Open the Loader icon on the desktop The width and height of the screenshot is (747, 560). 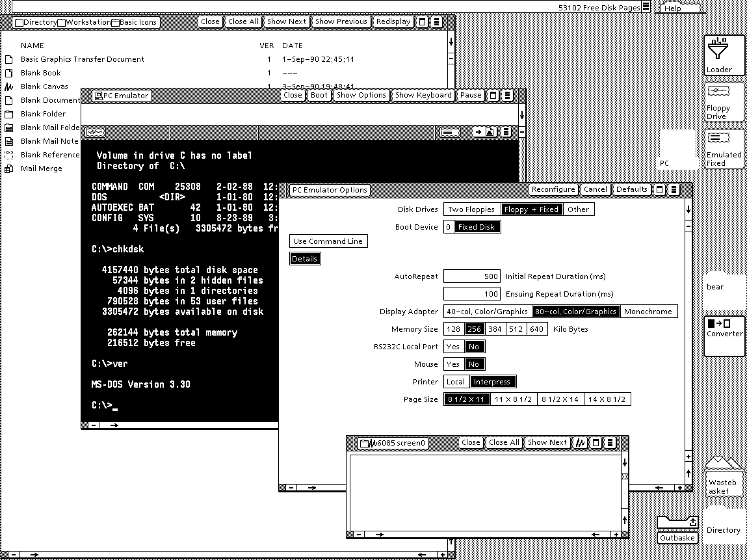(724, 55)
